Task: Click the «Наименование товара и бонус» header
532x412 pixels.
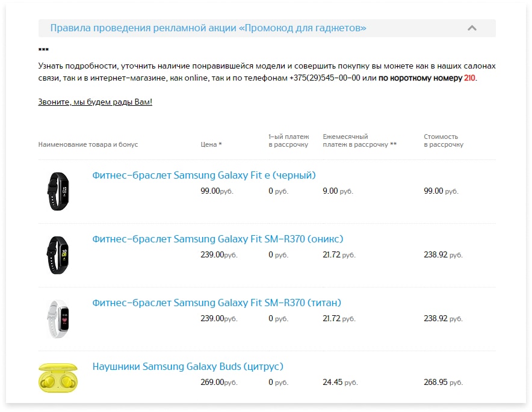Action: (x=88, y=144)
